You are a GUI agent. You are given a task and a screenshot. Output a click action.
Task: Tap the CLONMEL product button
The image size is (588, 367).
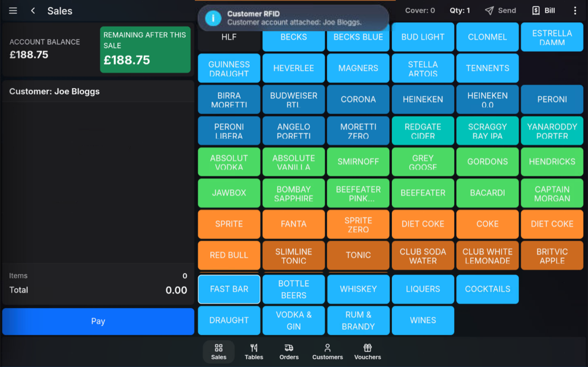[x=488, y=37]
